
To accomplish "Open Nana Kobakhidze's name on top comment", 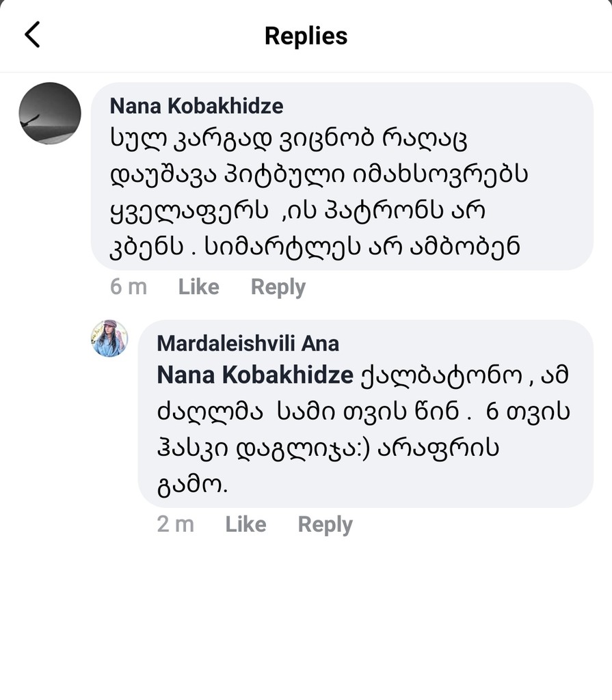I will [196, 106].
